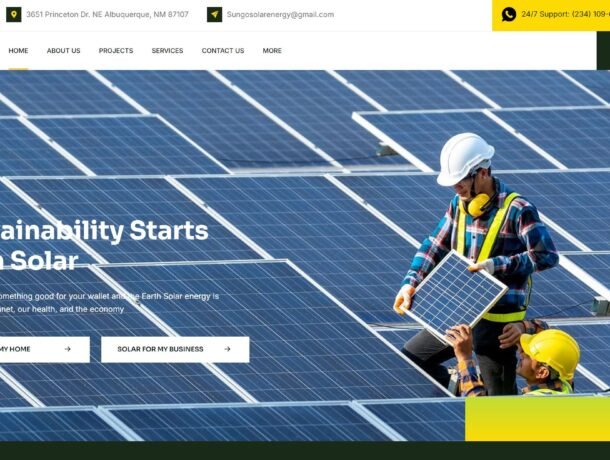
Task: Open the Home menu item
Action: (x=18, y=51)
